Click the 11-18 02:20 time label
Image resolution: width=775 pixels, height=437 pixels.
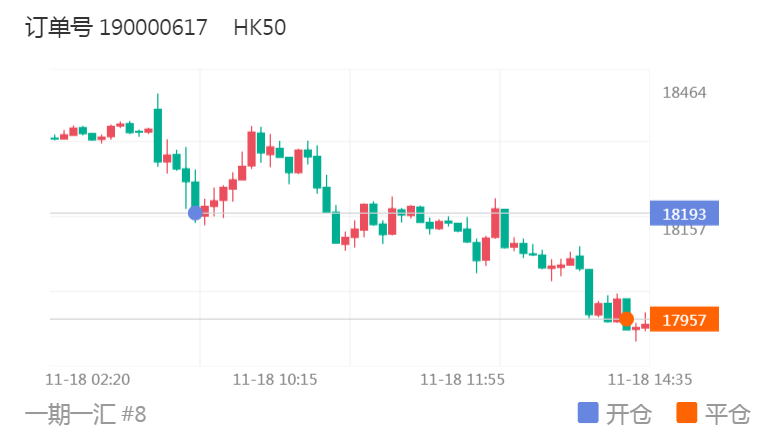88,380
